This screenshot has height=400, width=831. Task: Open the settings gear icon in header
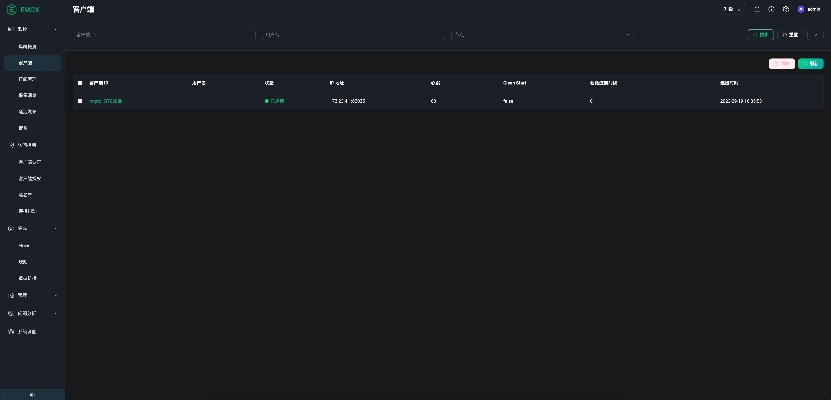785,9
